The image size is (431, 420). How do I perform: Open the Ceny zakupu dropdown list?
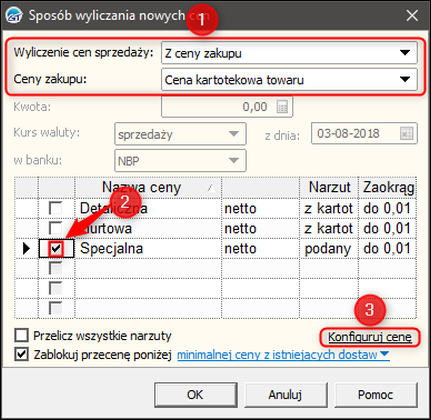point(289,80)
